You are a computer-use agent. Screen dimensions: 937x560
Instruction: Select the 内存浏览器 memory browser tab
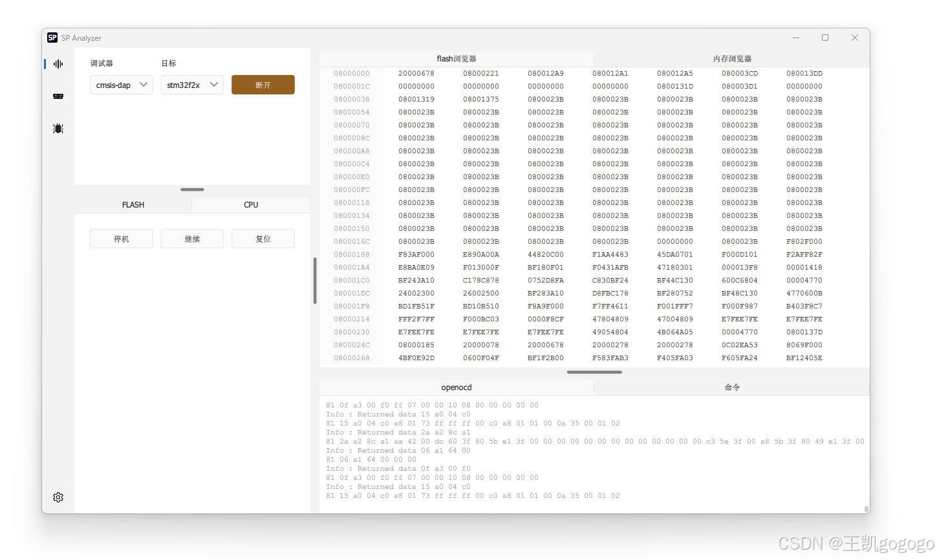click(732, 59)
